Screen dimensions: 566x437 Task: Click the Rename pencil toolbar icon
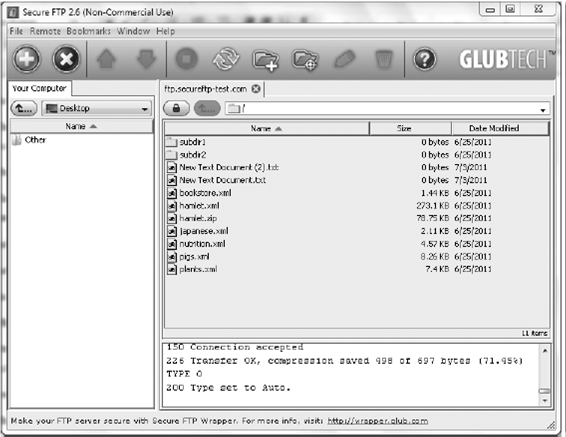tap(345, 59)
